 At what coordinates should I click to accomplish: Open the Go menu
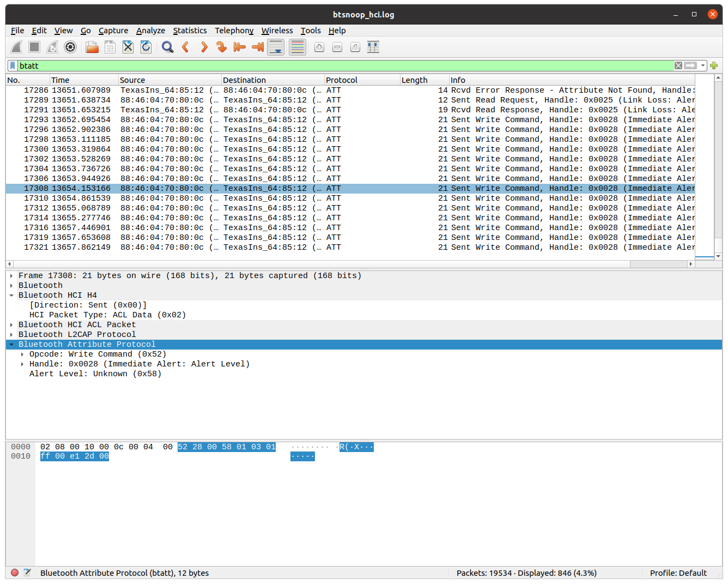pos(86,31)
